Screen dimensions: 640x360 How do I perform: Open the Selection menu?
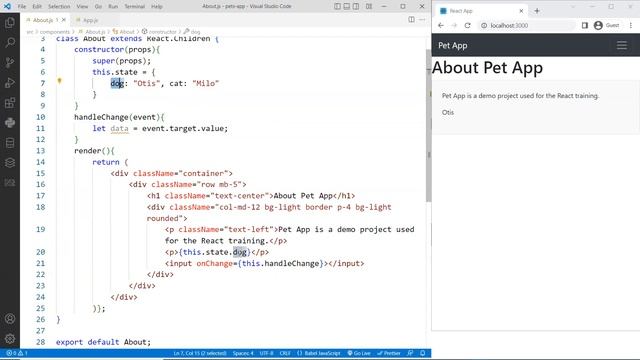59,7
